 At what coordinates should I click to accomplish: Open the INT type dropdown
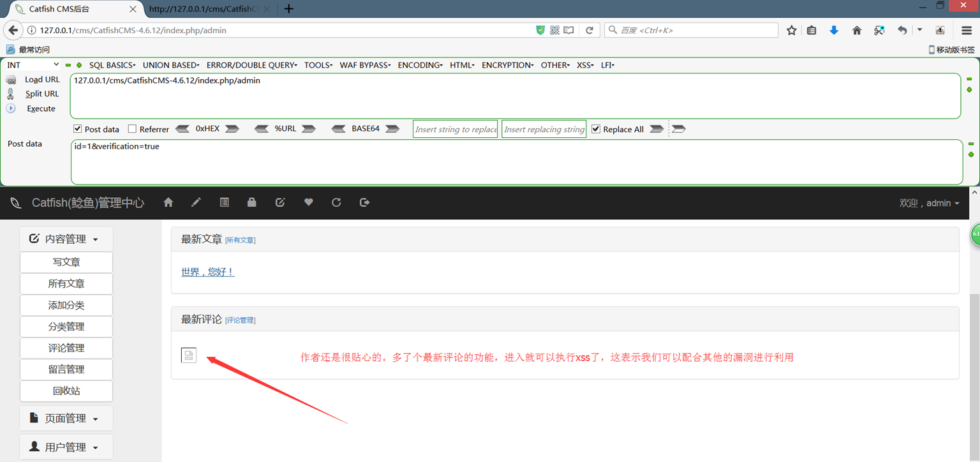(x=33, y=65)
